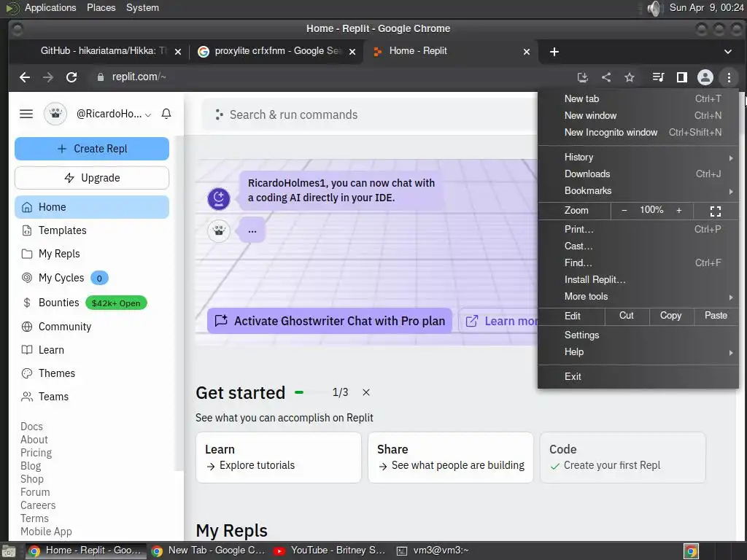Click the Search & run commands field

point(370,114)
